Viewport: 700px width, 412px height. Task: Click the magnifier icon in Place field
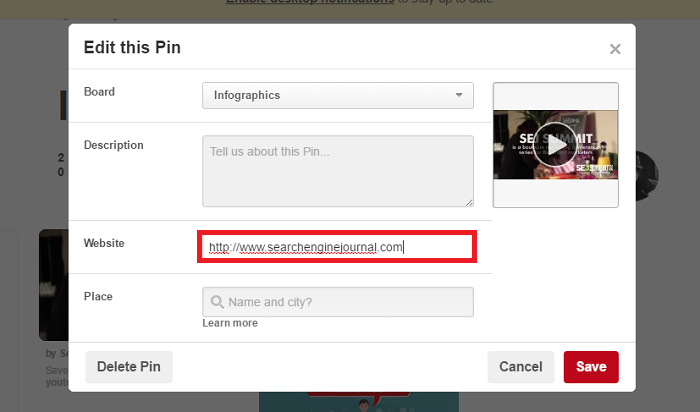coord(216,302)
